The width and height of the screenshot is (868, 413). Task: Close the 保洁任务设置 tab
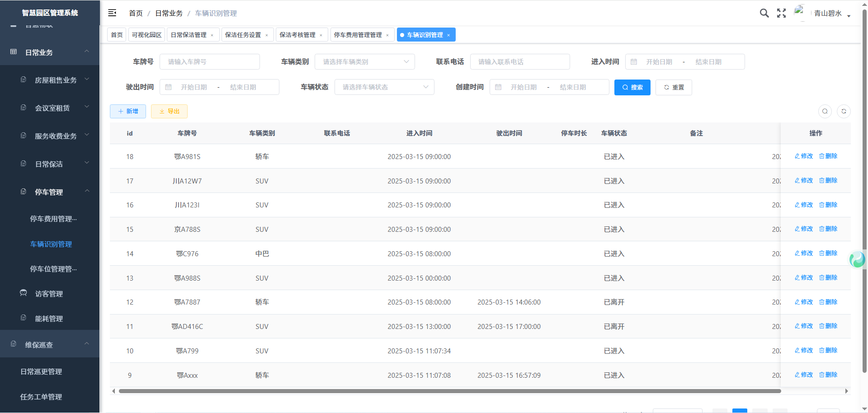point(267,35)
